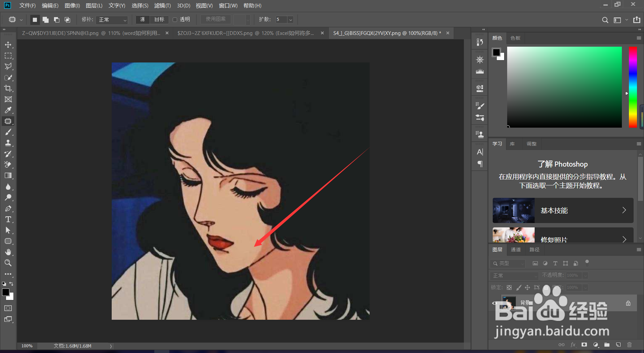Screen dimensions: 644x353
Task: Select the Blur tool
Action: 8,187
